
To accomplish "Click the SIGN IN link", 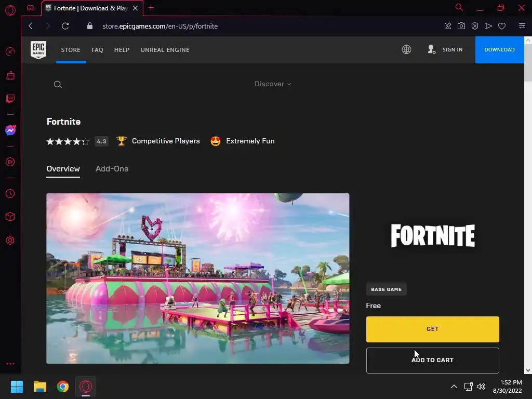I will tap(453, 49).
